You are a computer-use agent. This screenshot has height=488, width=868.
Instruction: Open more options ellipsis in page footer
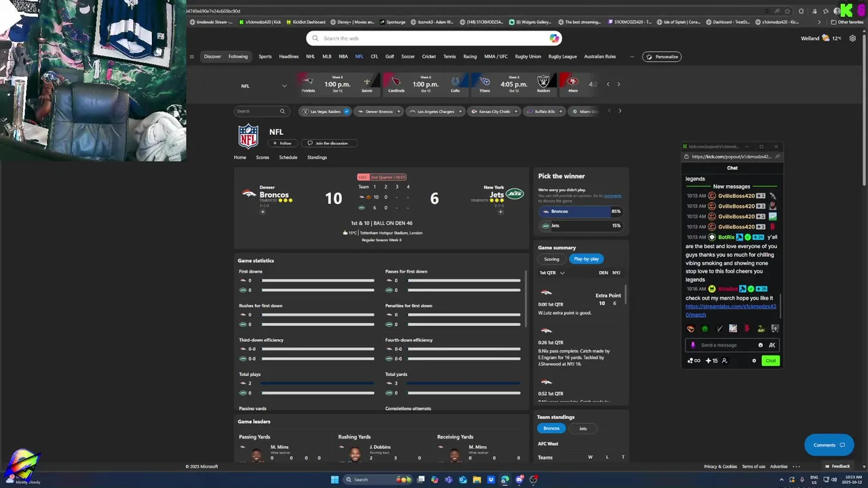[796, 466]
